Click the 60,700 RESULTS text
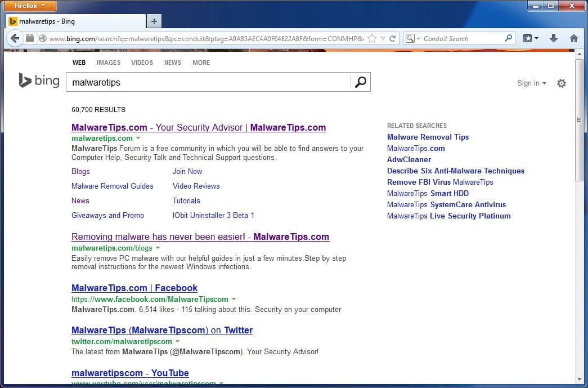 98,110
